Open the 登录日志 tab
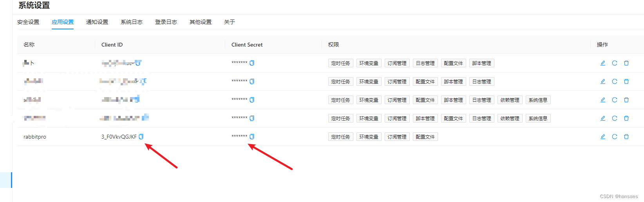 pos(166,22)
